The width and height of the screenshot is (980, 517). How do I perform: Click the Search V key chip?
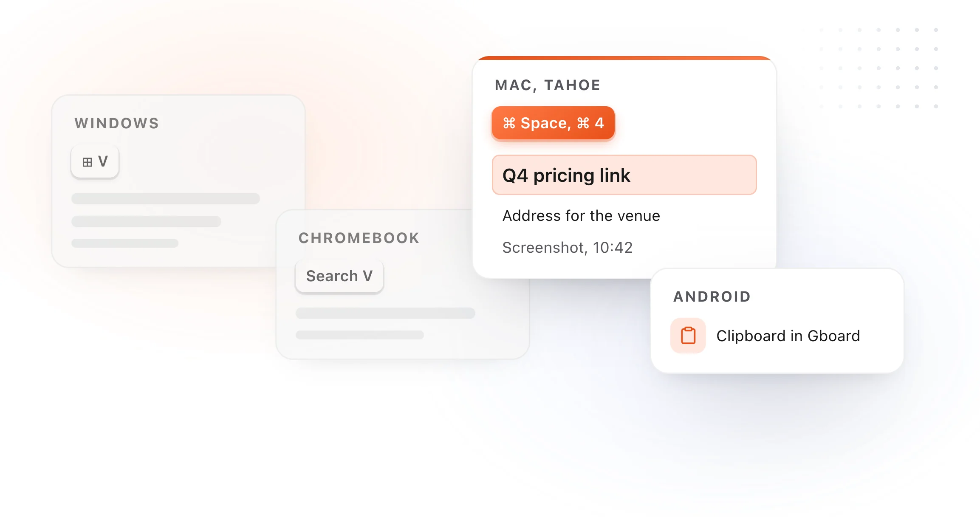(x=339, y=276)
